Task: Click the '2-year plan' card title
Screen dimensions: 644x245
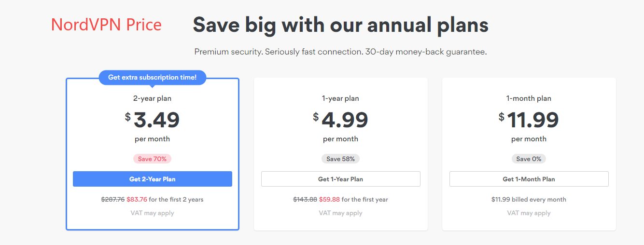Action: tap(153, 98)
